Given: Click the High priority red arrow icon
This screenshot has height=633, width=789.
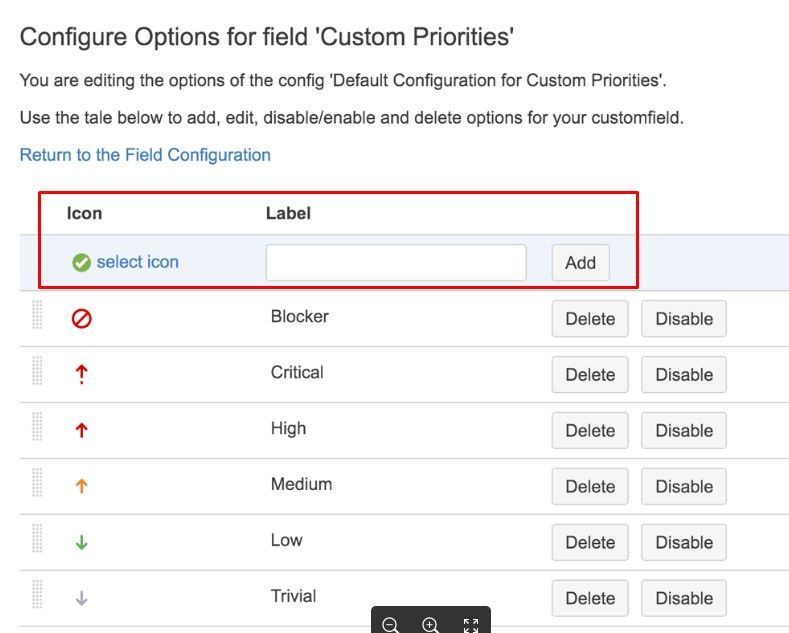Looking at the screenshot, I should [82, 430].
